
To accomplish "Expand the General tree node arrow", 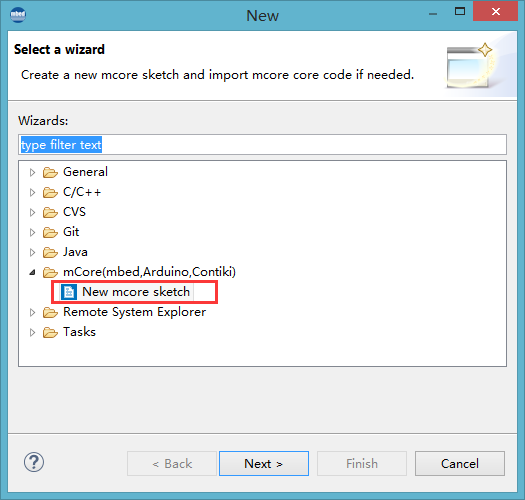I will coord(32,172).
